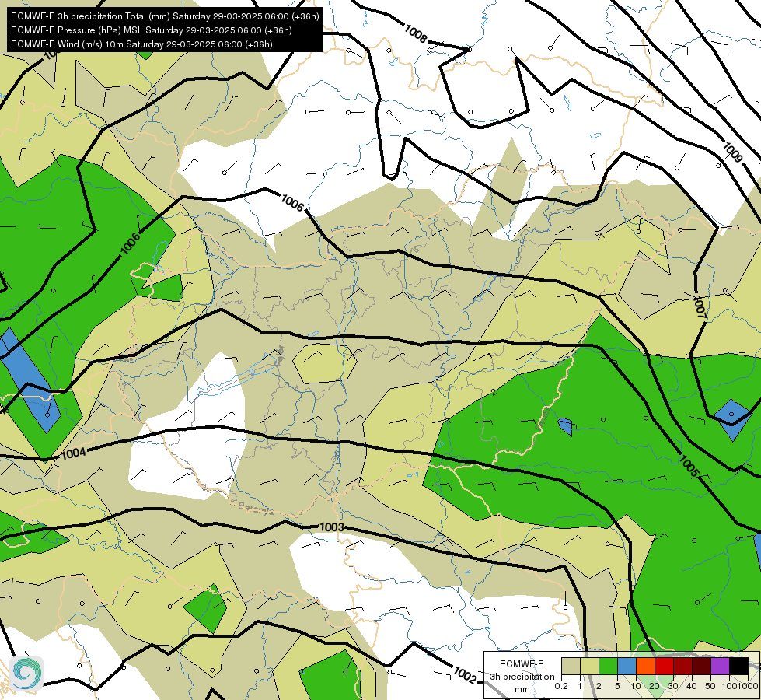The height and width of the screenshot is (700, 761).
Task: Click the 'mm' unit label in the legend
Action: click(522, 689)
